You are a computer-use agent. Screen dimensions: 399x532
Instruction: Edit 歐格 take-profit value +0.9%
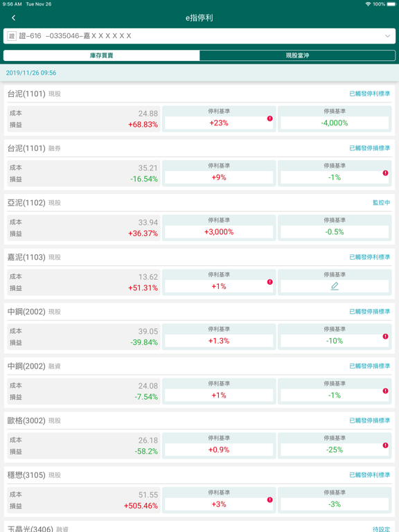(x=219, y=450)
